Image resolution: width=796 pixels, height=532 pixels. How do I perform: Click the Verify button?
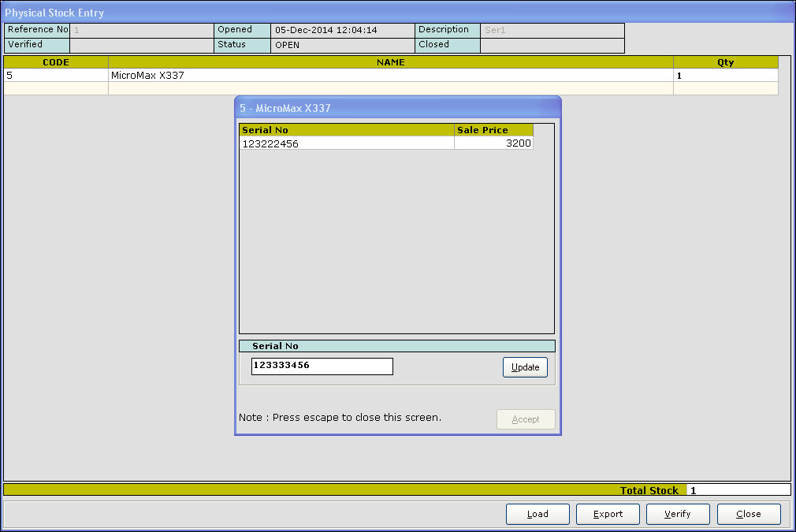coord(678,514)
